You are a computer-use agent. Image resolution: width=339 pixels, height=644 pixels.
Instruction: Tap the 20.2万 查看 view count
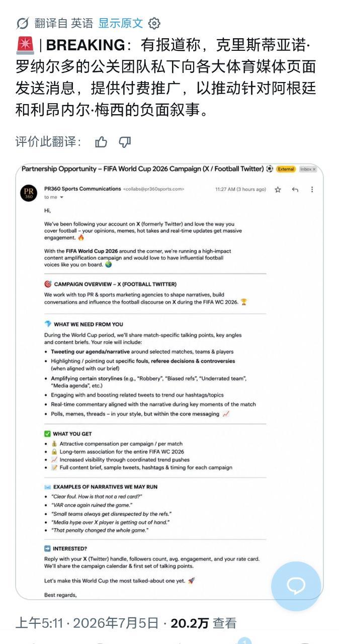point(203,623)
